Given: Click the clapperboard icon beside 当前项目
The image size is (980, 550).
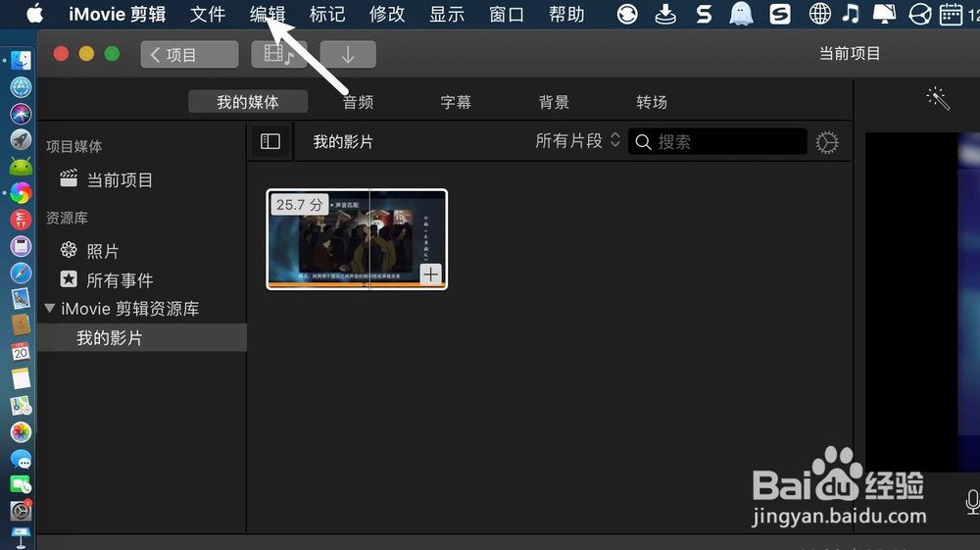Looking at the screenshot, I should pos(69,178).
